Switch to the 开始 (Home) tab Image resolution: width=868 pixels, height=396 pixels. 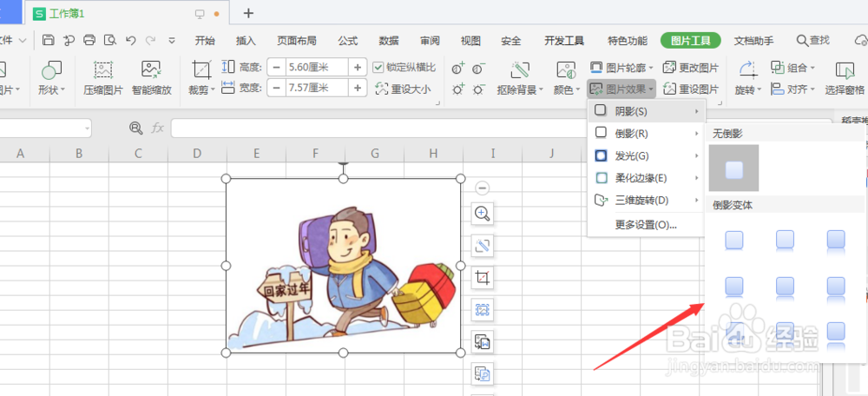coord(205,41)
